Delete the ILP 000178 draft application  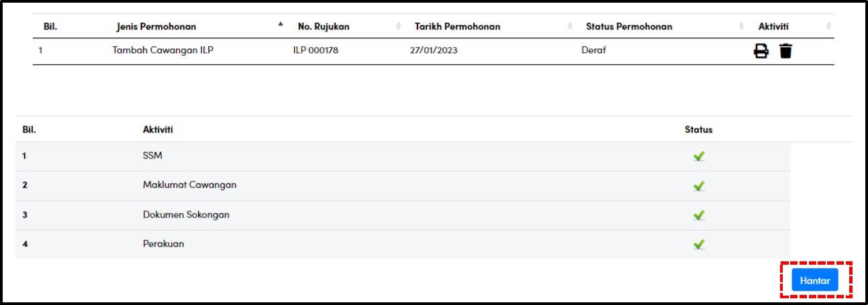[785, 50]
